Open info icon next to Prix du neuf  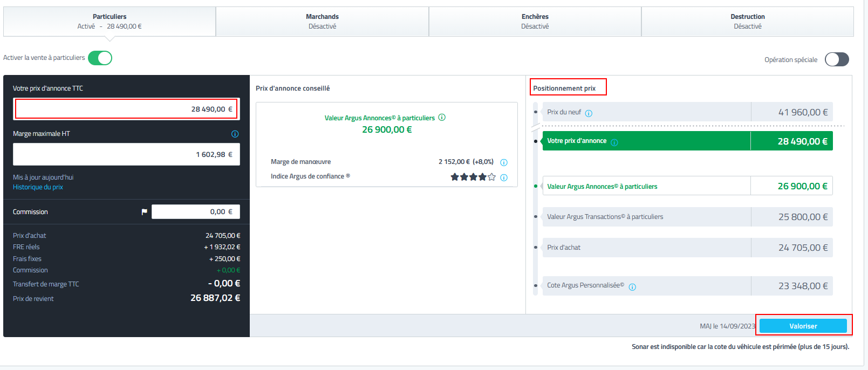[589, 113]
